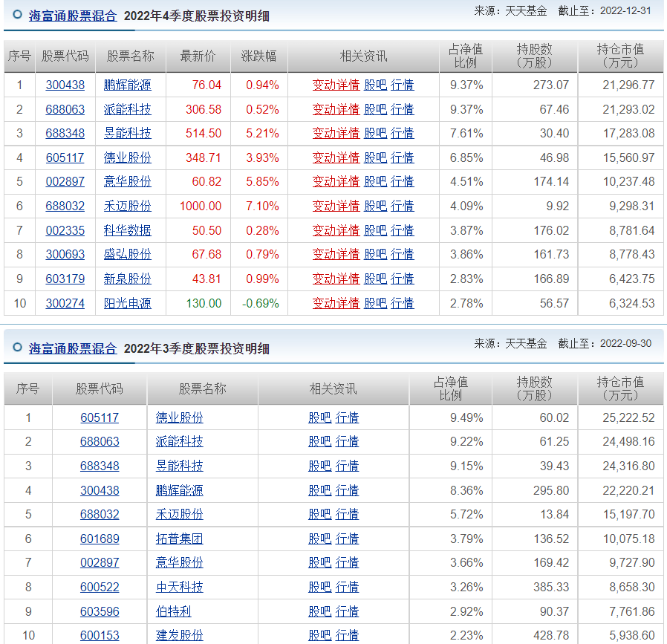Open 股吧 for 拓普集团 row
Image resolution: width=667 pixels, height=644 pixels.
tap(320, 539)
